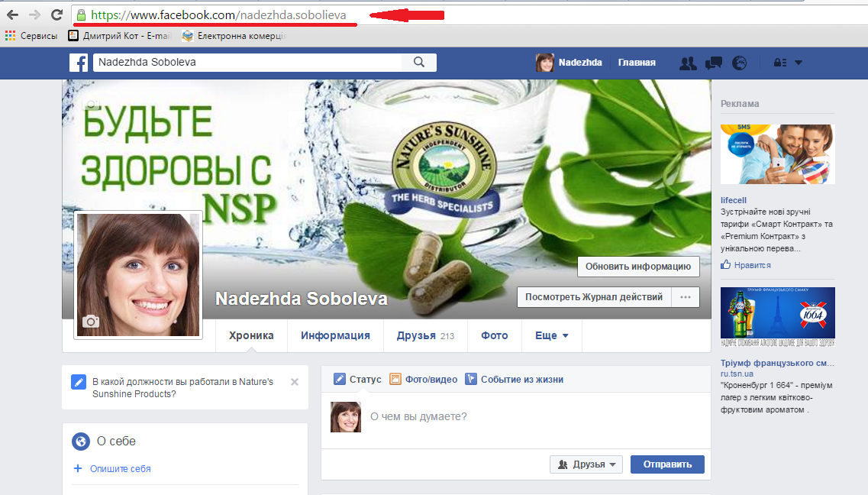Viewport: 868px width, 495px height.
Task: Click the green padlock security icon
Action: point(82,15)
